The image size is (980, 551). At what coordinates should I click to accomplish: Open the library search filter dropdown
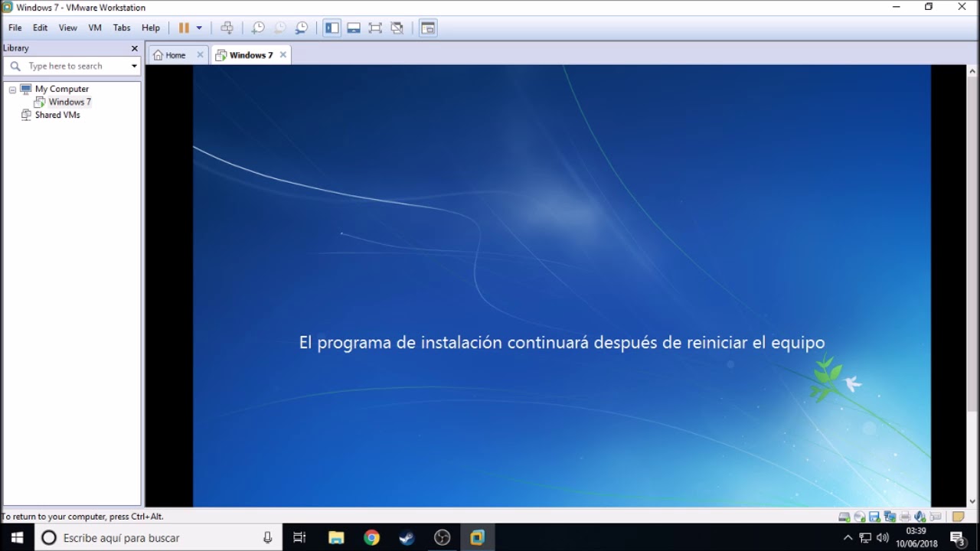coord(134,66)
